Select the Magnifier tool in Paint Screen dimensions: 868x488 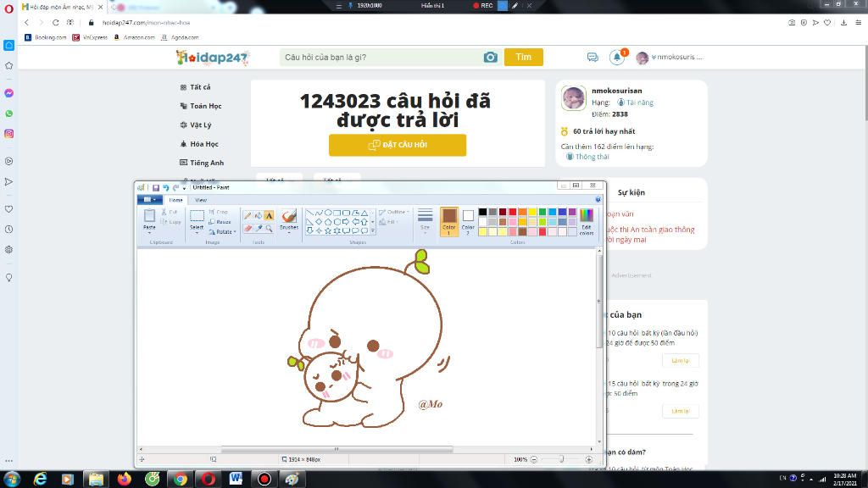click(269, 228)
